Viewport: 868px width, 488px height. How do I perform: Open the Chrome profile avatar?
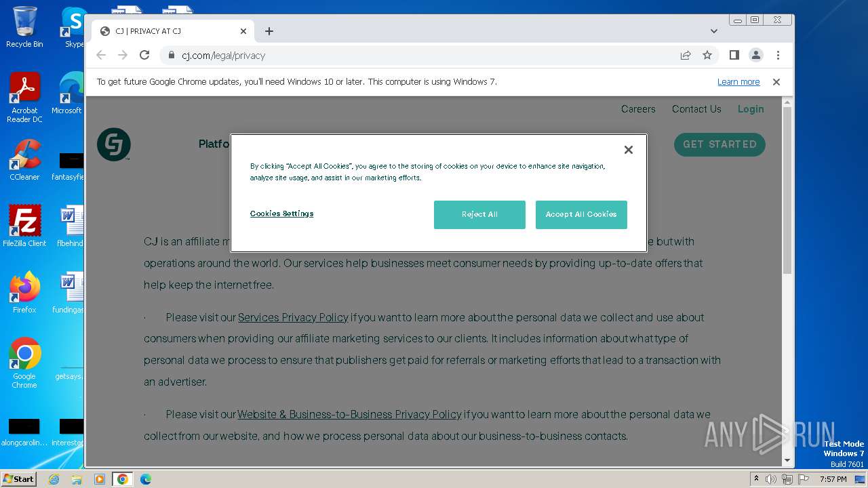click(755, 56)
